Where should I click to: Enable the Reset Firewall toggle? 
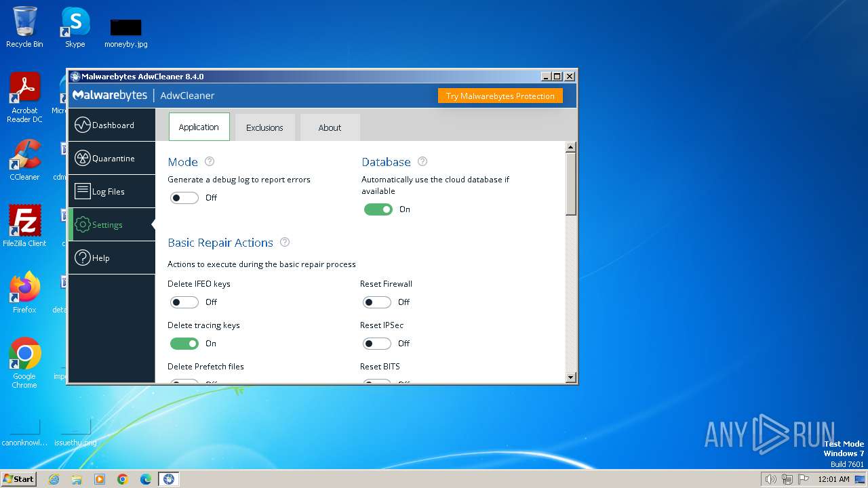coord(377,302)
